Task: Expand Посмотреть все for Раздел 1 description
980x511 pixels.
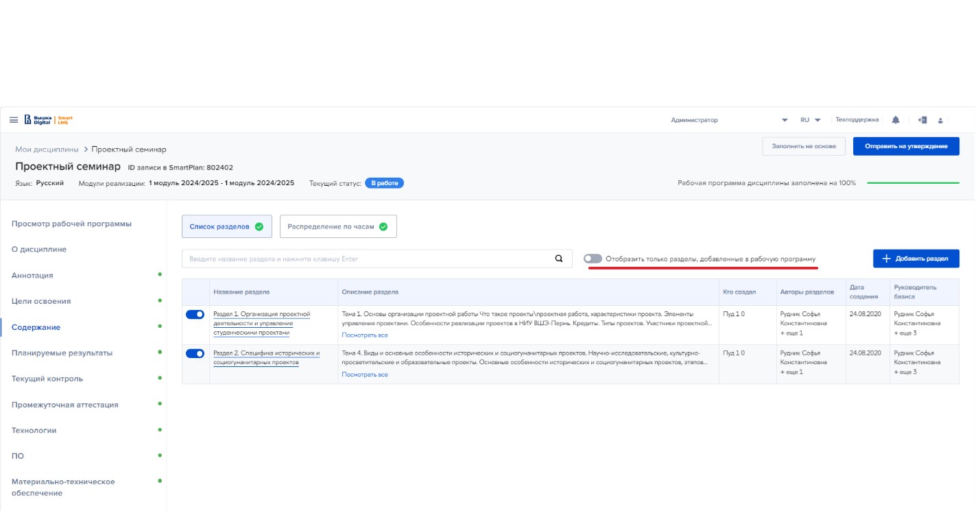Action: point(364,335)
